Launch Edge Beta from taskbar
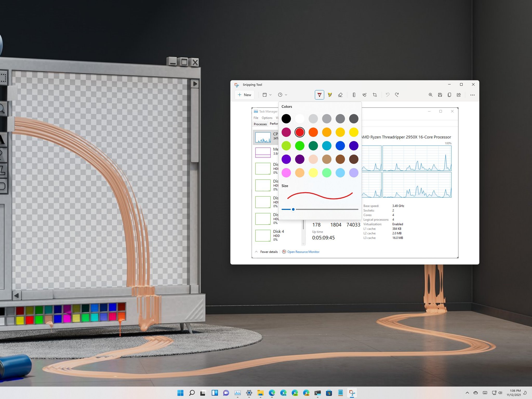Image resolution: width=532 pixels, height=399 pixels. click(283, 393)
